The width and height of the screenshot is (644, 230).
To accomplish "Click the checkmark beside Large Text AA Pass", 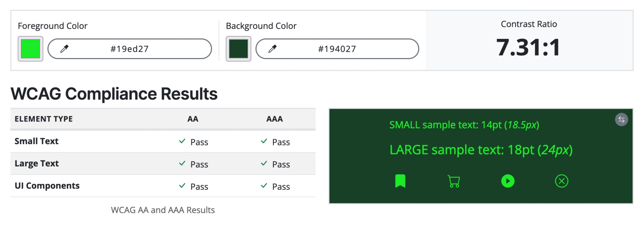I will coord(182,164).
